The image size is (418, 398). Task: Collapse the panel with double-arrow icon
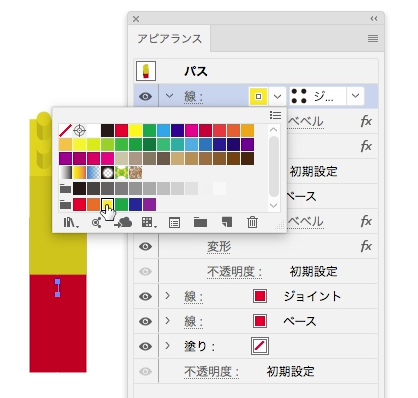click(x=374, y=19)
